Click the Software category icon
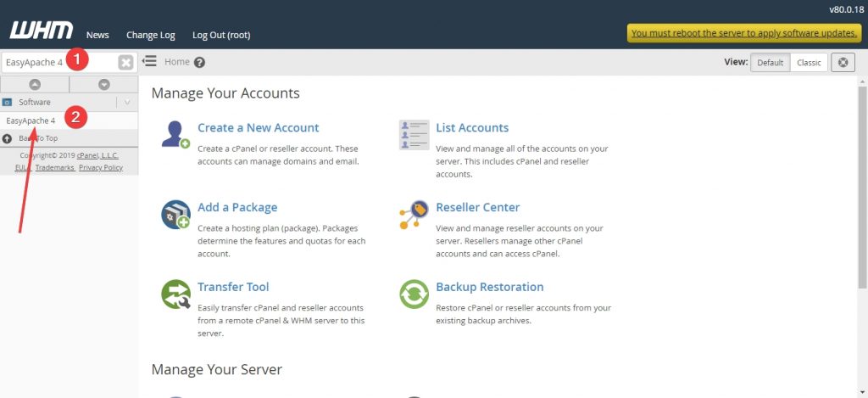Screen dimensions: 868x398 pos(7,102)
